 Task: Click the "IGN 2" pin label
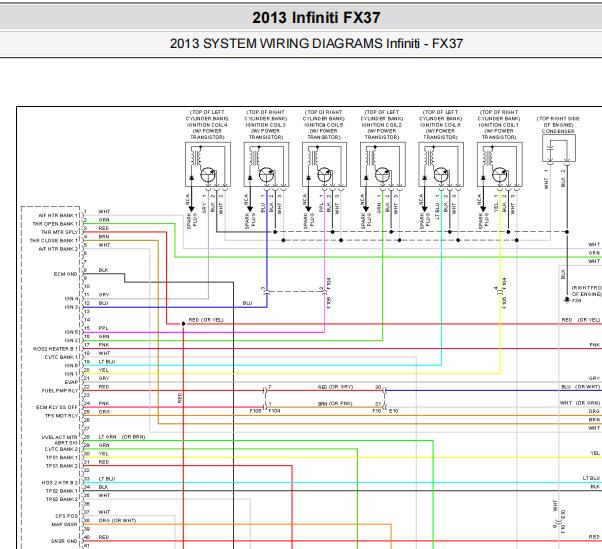71,341
